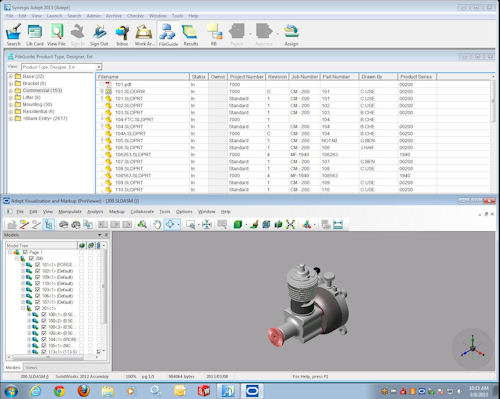Click the axis triad icon in ProViewer toolbar
This screenshot has height=399, width=500.
(306, 224)
